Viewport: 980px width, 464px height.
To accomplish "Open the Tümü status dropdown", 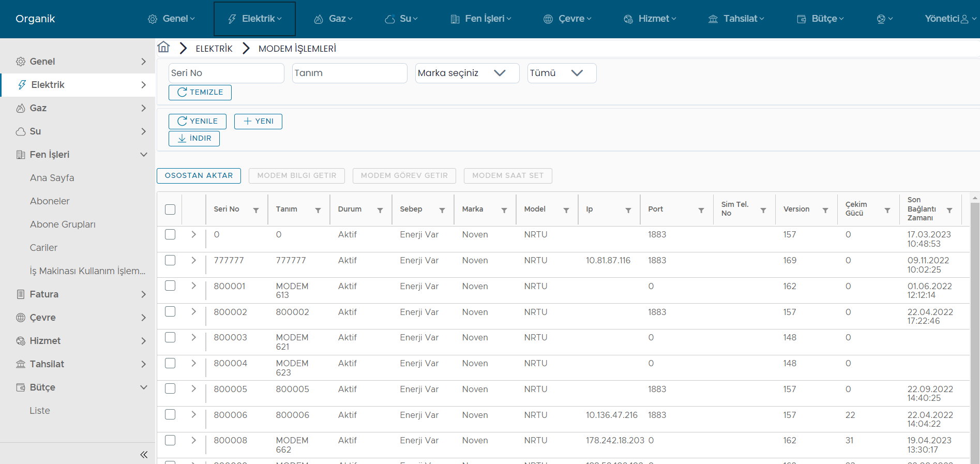I will (x=562, y=73).
